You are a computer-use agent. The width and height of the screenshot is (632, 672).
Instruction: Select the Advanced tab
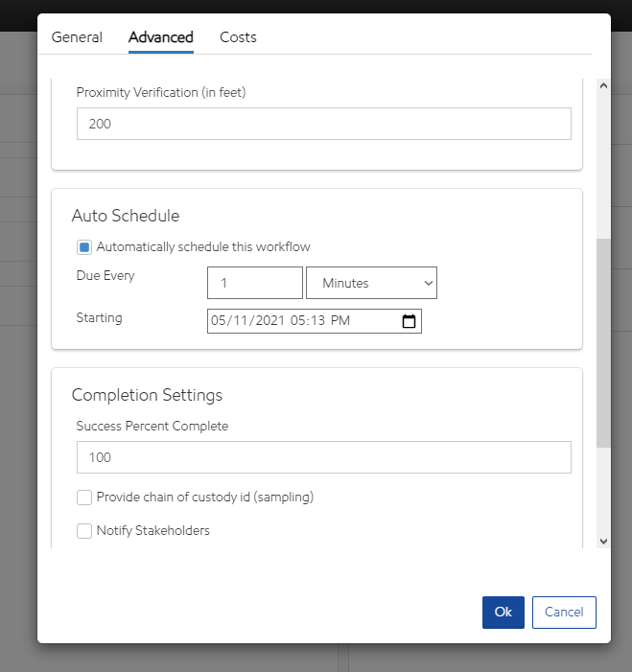(x=161, y=37)
